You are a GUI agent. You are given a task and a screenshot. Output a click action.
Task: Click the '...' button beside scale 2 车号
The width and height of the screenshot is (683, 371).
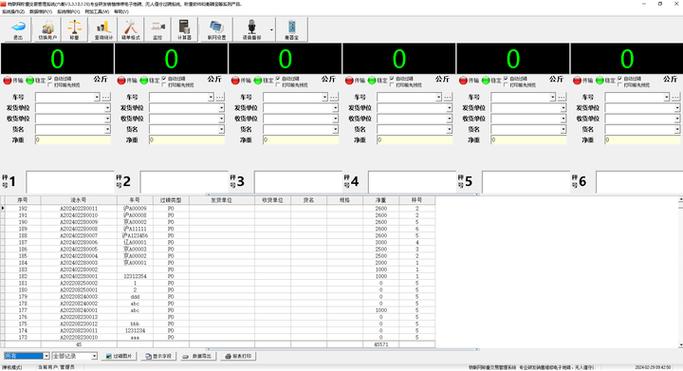coord(220,97)
